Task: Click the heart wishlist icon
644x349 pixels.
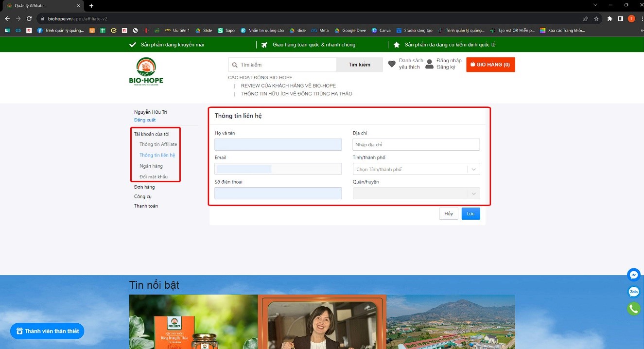Action: 392,64
